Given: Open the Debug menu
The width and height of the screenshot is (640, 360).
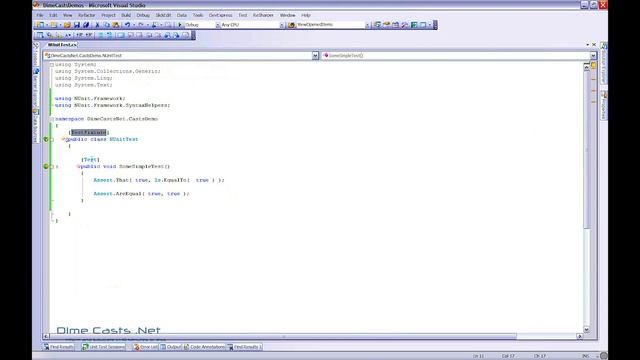Looking at the screenshot, I should pos(143,15).
